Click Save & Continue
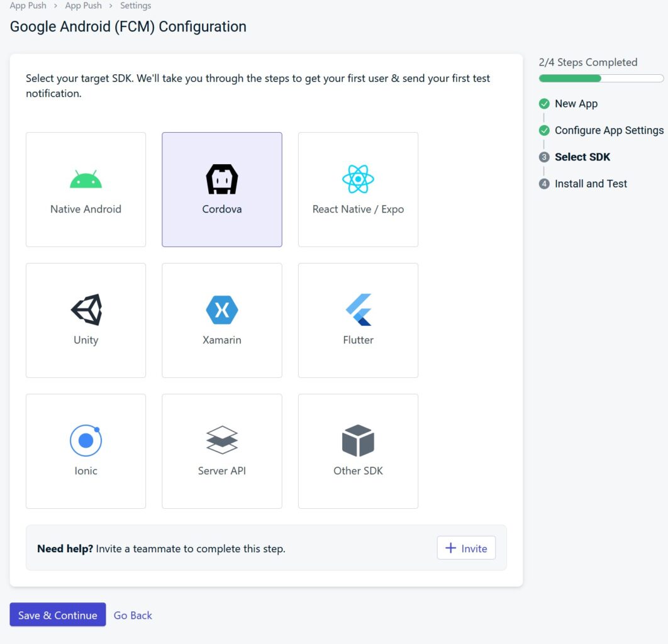 (x=57, y=615)
